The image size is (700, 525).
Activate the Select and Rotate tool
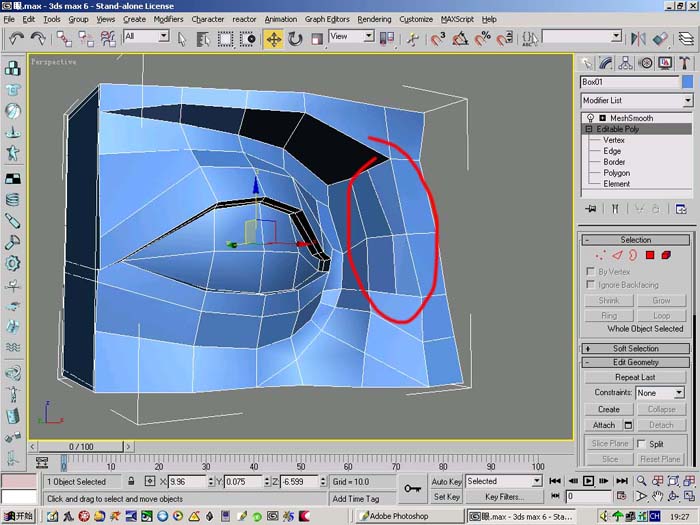click(x=295, y=39)
